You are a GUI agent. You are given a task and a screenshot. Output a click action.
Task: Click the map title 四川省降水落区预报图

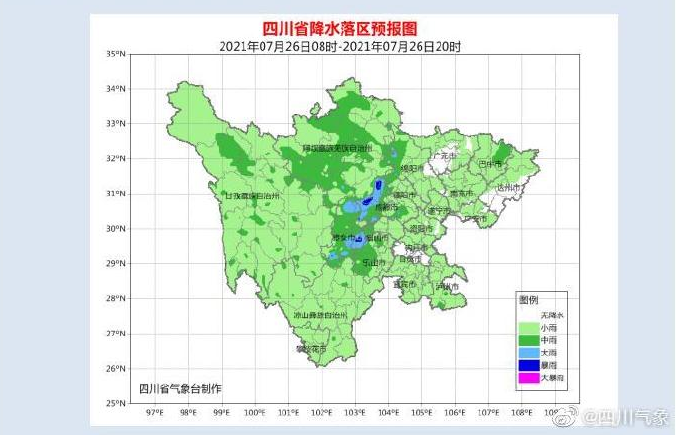point(339,29)
